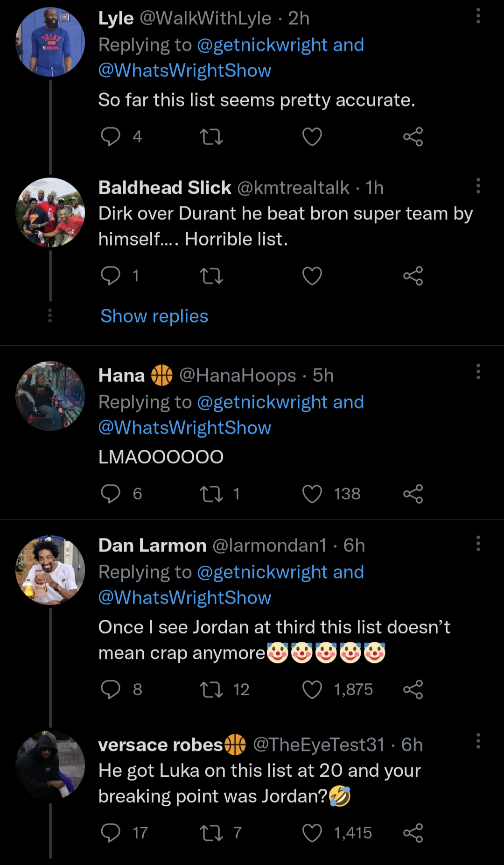Viewport: 504px width, 865px height.
Task: Open comments on Hana's tweet
Action: 111,494
